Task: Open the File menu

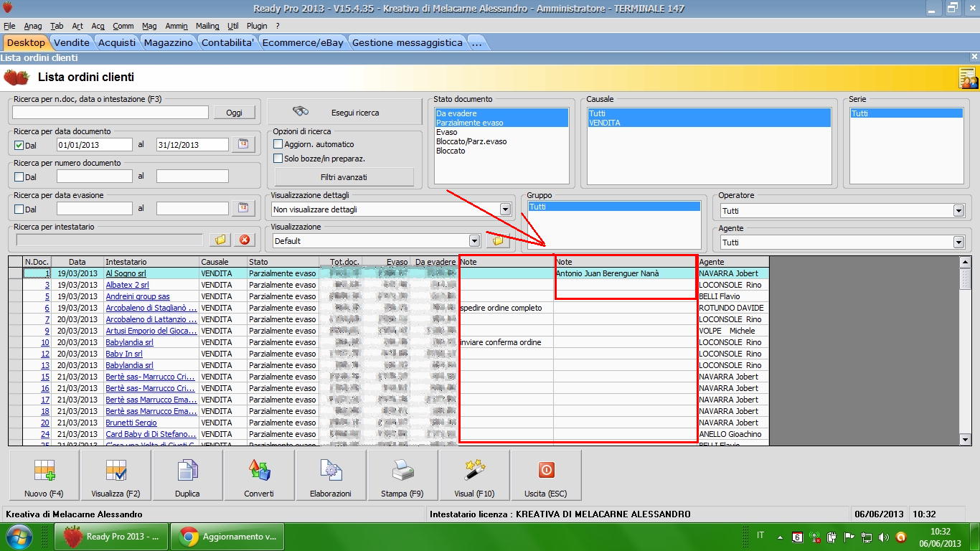Action: pos(9,26)
